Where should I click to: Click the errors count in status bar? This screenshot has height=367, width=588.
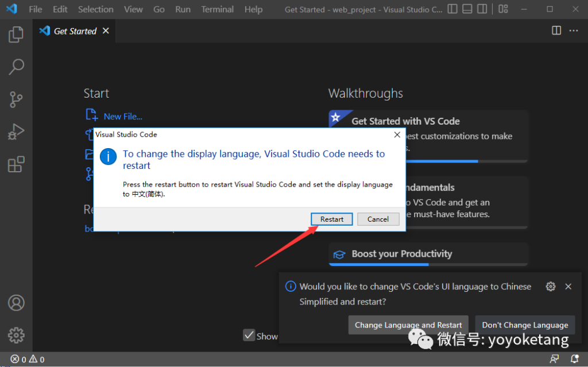click(18, 359)
